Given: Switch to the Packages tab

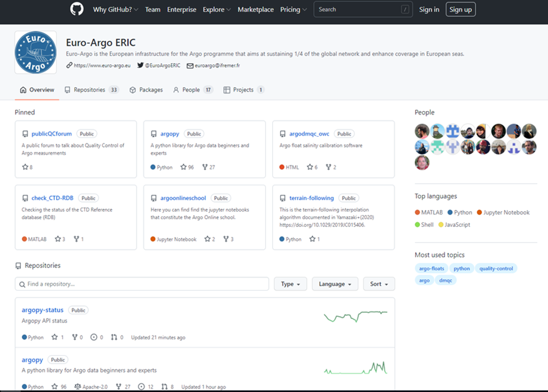Looking at the screenshot, I should pyautogui.click(x=146, y=90).
